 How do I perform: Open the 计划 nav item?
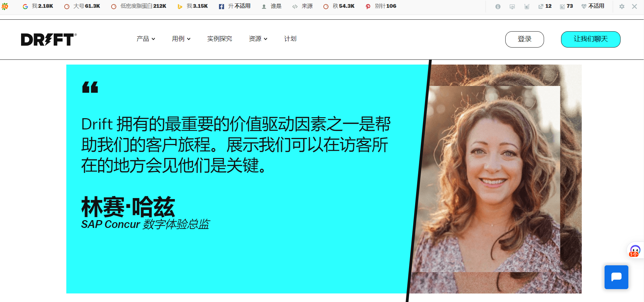[290, 39]
